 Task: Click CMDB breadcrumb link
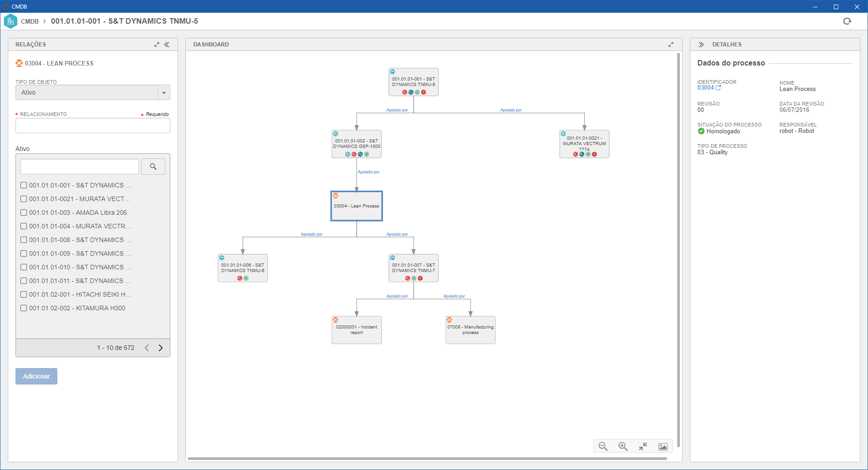(x=30, y=21)
